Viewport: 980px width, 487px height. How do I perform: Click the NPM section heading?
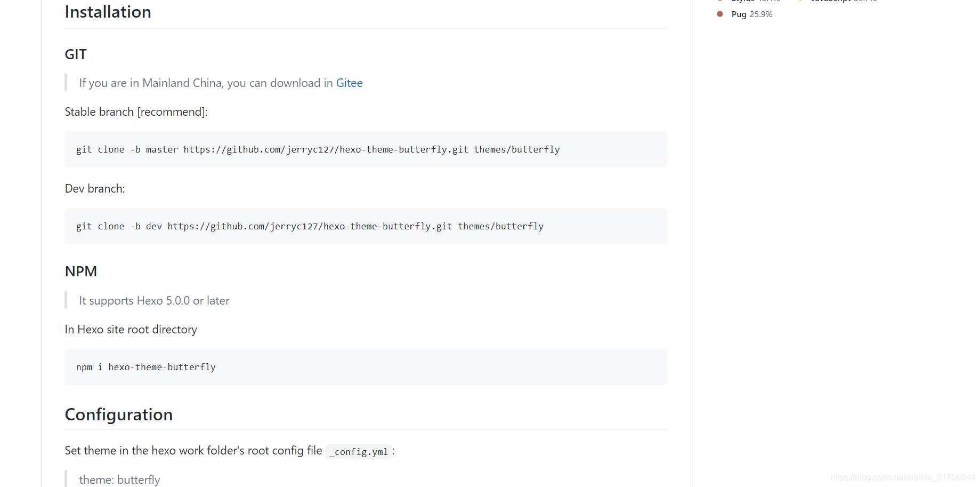coord(81,272)
